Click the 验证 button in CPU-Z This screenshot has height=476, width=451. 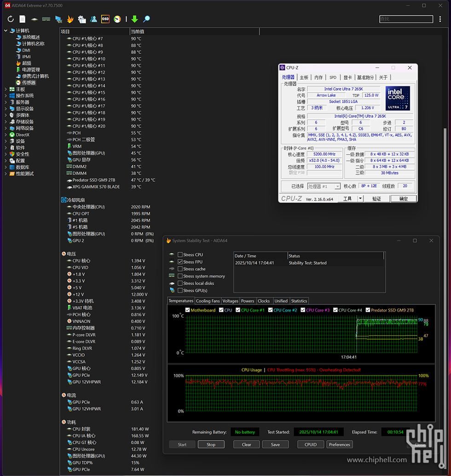[x=376, y=199]
